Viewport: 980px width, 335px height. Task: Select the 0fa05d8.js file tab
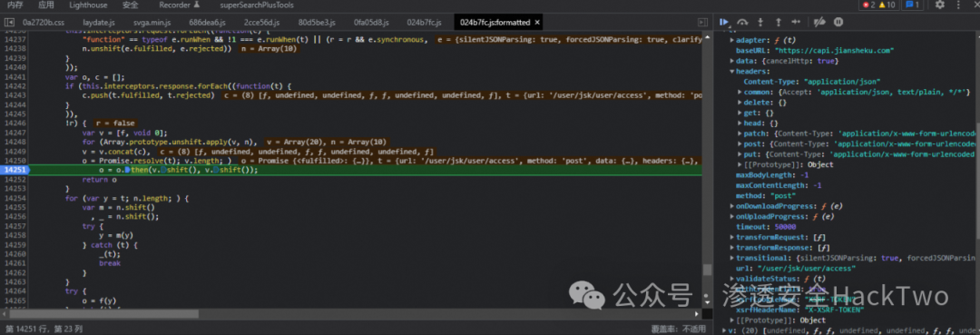tap(371, 23)
